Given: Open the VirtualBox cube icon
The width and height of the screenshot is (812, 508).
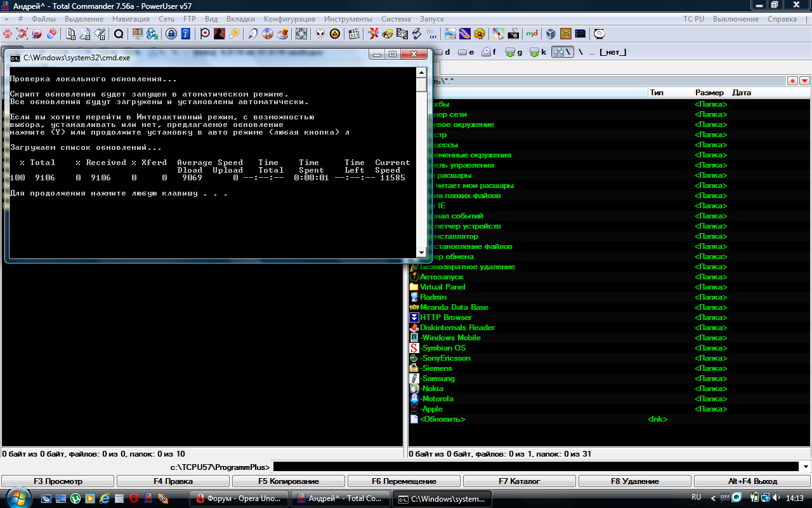Looking at the screenshot, I should click(x=551, y=34).
